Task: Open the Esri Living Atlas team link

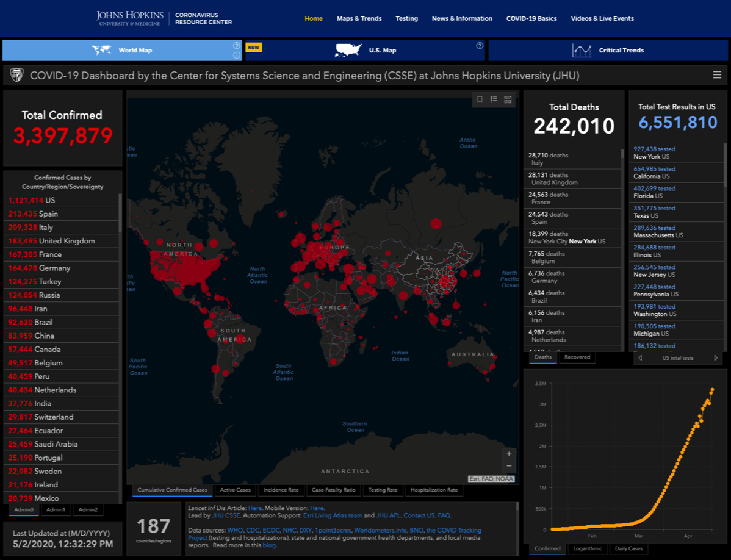Action: tap(333, 515)
